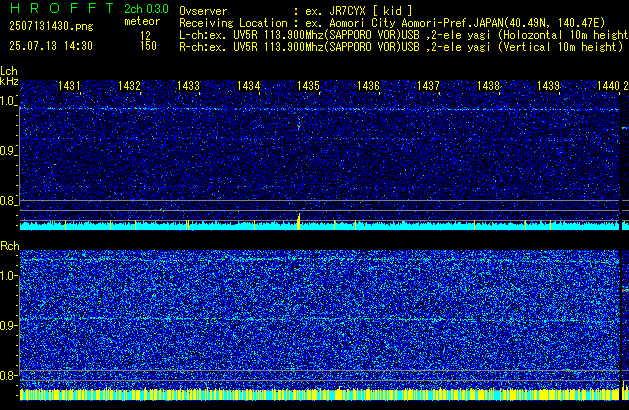Screen dimensions: 629x410
Task: Click the date 25.07.13 14:30
Action: (51, 46)
